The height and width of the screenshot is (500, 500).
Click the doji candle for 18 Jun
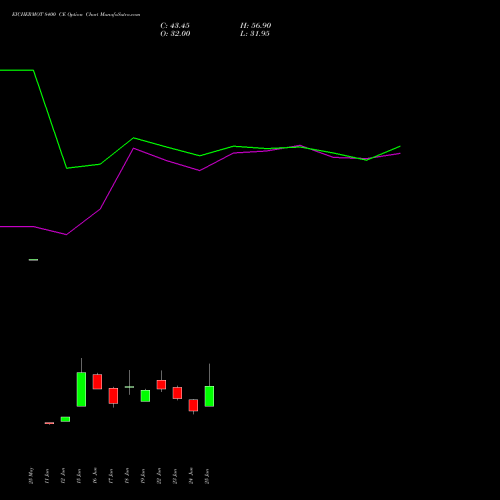click(x=129, y=387)
